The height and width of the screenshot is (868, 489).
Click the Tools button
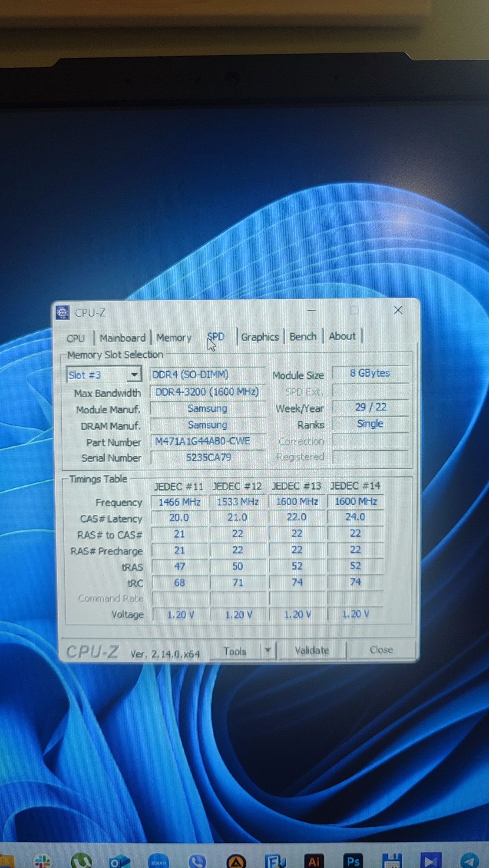[x=235, y=651]
